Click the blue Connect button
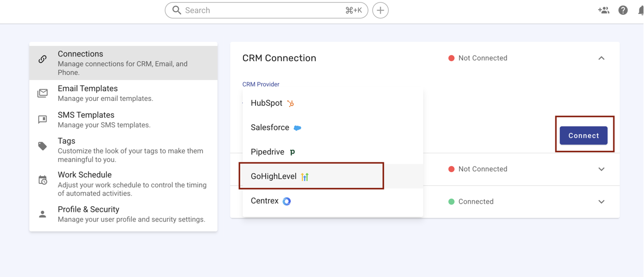This screenshot has width=644, height=277. tap(583, 135)
